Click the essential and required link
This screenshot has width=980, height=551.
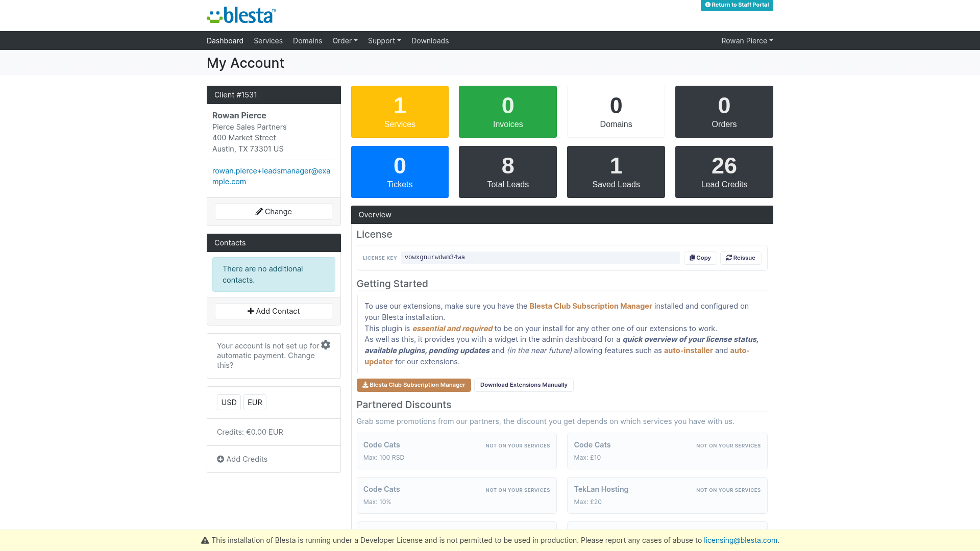452,329
